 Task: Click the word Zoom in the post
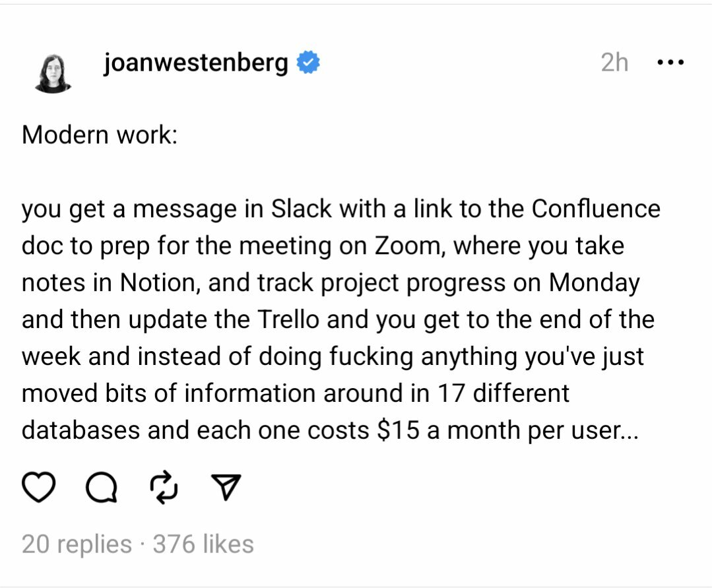[406, 246]
